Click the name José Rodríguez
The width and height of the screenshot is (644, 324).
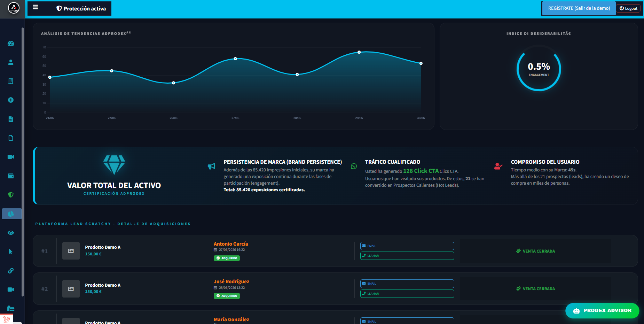point(231,281)
